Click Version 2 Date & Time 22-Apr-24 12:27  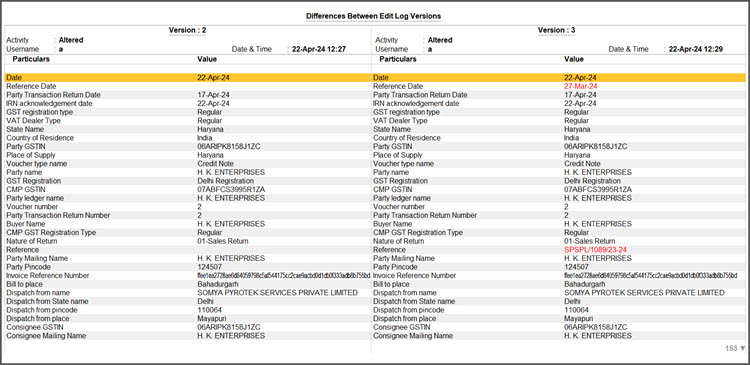pos(319,49)
